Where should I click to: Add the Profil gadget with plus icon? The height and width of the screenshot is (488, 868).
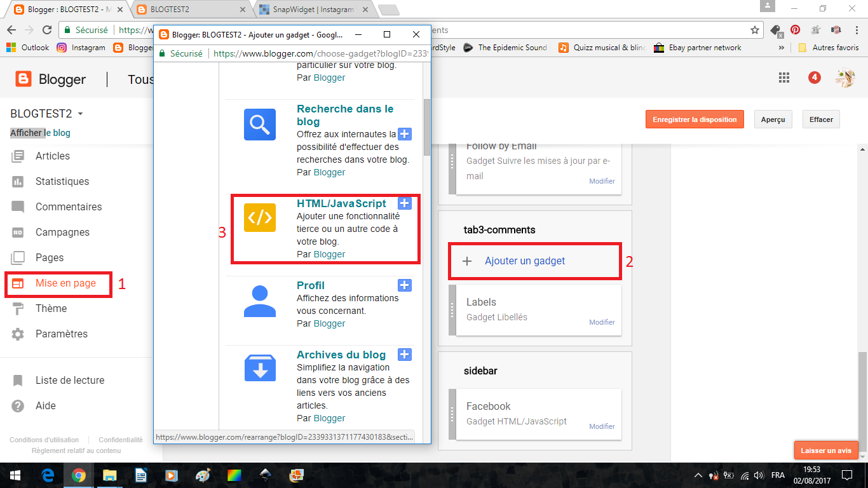point(405,285)
